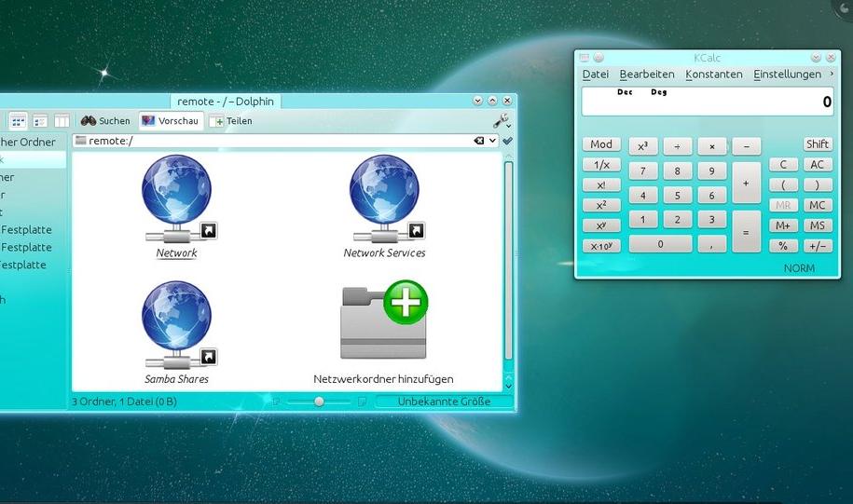
Task: Click the Teilen split view button
Action: (231, 121)
